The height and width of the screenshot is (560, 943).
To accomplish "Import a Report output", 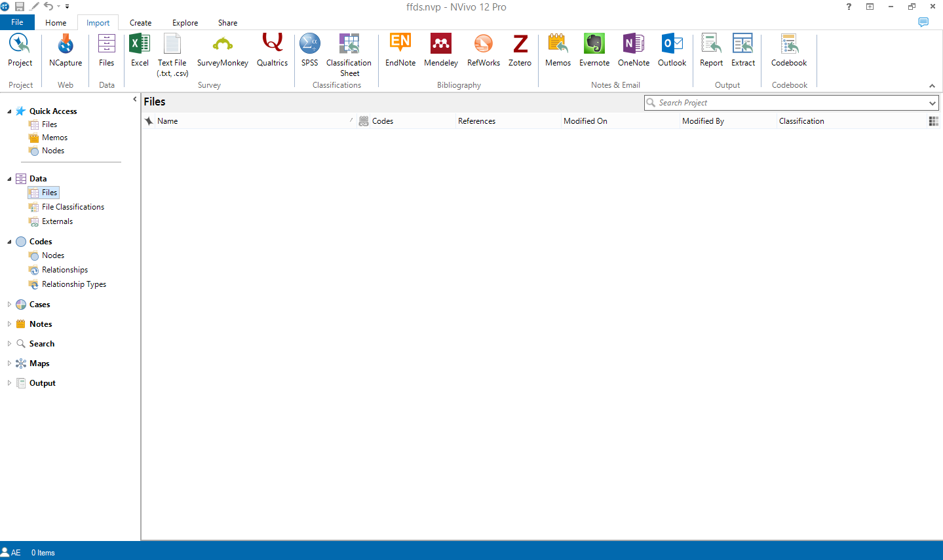I will click(711, 50).
